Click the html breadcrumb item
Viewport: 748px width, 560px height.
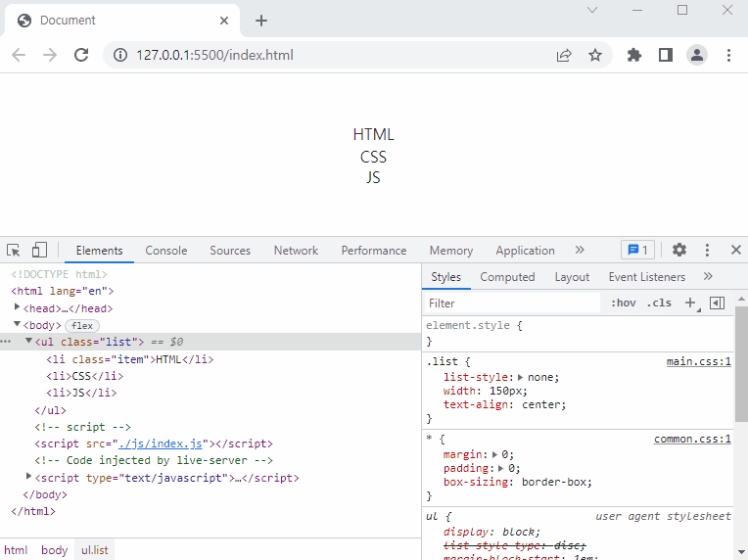(16, 550)
